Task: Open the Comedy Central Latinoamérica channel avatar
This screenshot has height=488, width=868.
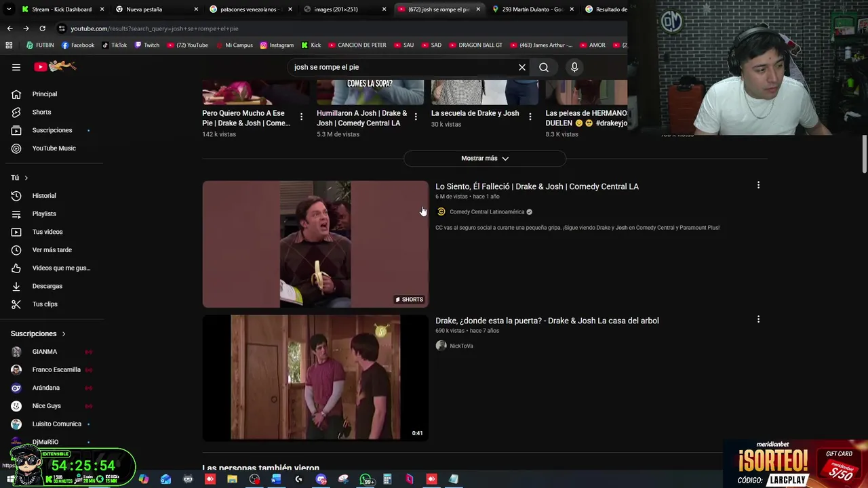Action: [441, 211]
